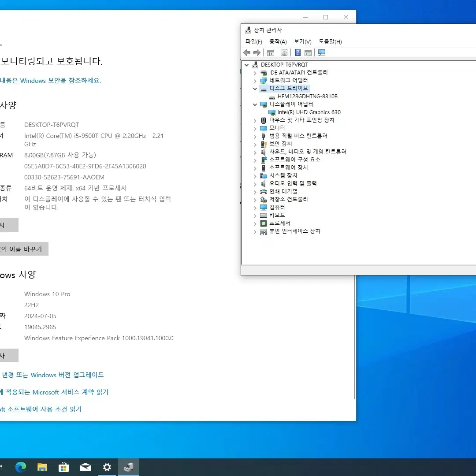Screen dimensions: 476x476
Task: Open the Properties toolbar icon
Action: [x=284, y=52]
